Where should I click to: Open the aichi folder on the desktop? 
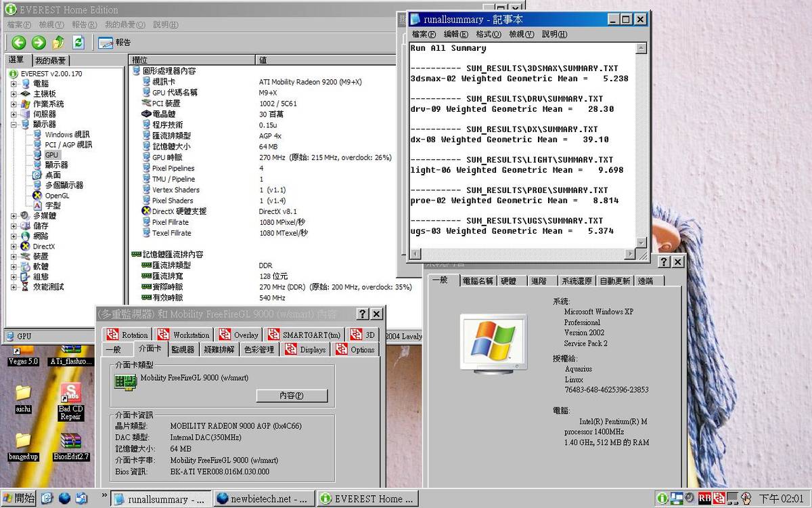click(x=23, y=398)
